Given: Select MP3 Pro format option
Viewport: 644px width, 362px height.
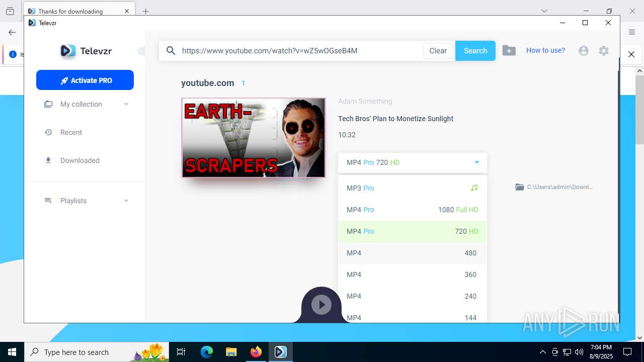Looking at the screenshot, I should pyautogui.click(x=413, y=188).
